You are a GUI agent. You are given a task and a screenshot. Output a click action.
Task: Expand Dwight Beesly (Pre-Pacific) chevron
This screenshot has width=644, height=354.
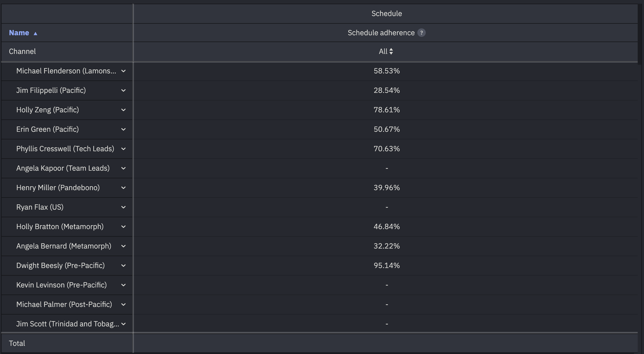click(x=123, y=266)
